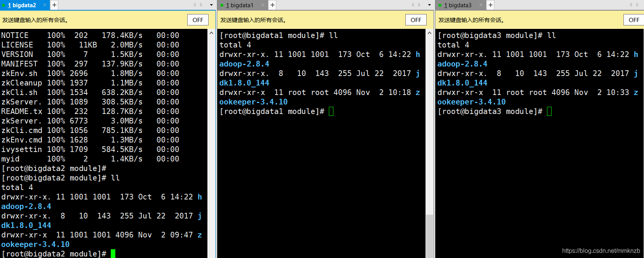Click 'adoop-2.8.4' in bigdata1 terminal
The width and height of the screenshot is (644, 258).
click(x=244, y=64)
